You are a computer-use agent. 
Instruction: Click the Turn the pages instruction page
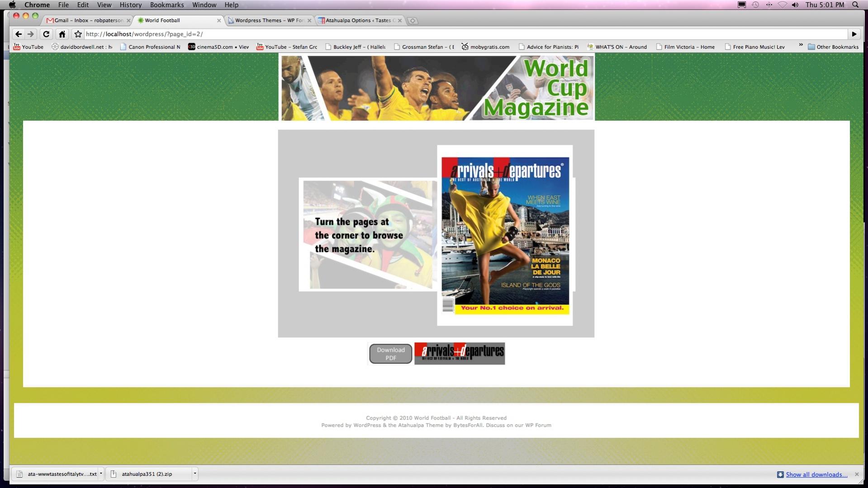(367, 235)
